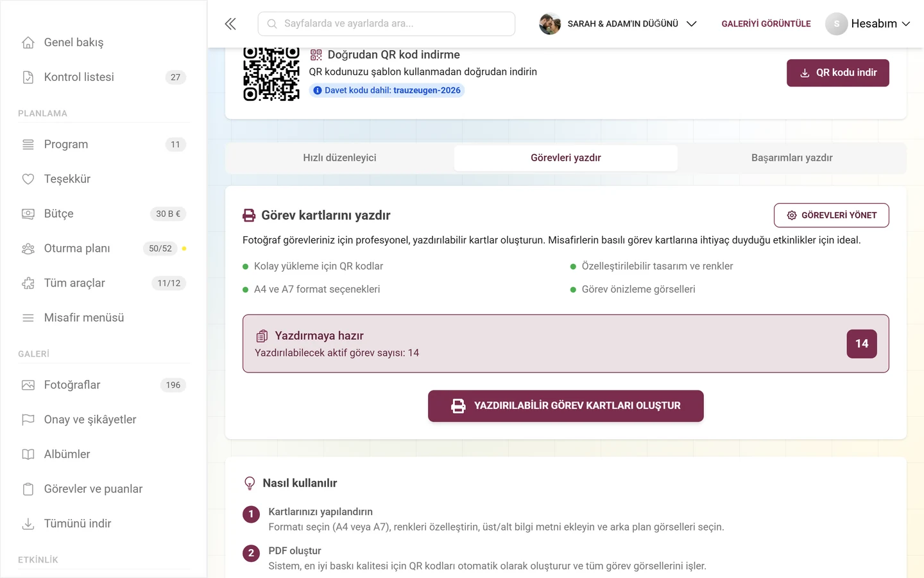Viewport: 924px width, 578px height.
Task: Click the puzzle icon beside Tüm araçlar
Action: click(x=28, y=283)
